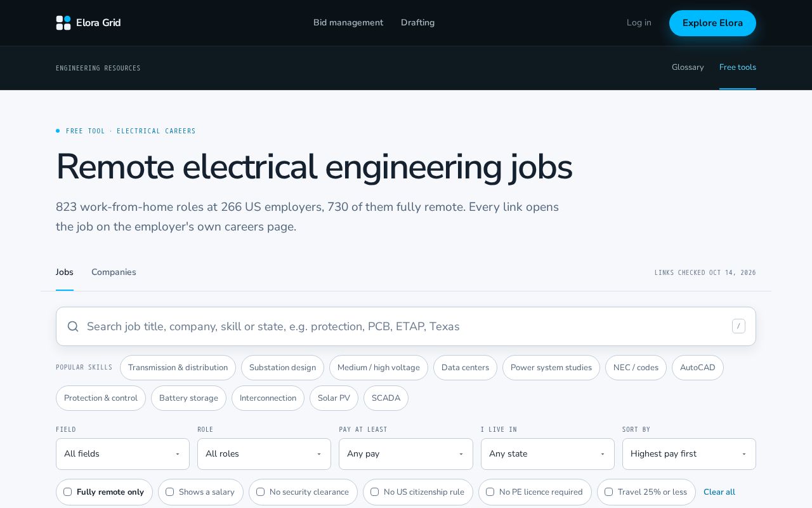The image size is (812, 508).
Task: Open the Glossary resources link
Action: (688, 67)
